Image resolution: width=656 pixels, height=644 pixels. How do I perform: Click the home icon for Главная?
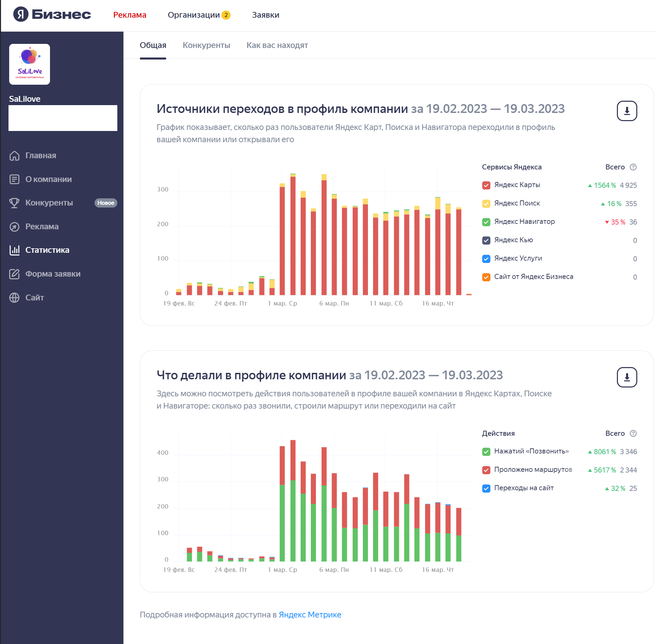[x=14, y=155]
